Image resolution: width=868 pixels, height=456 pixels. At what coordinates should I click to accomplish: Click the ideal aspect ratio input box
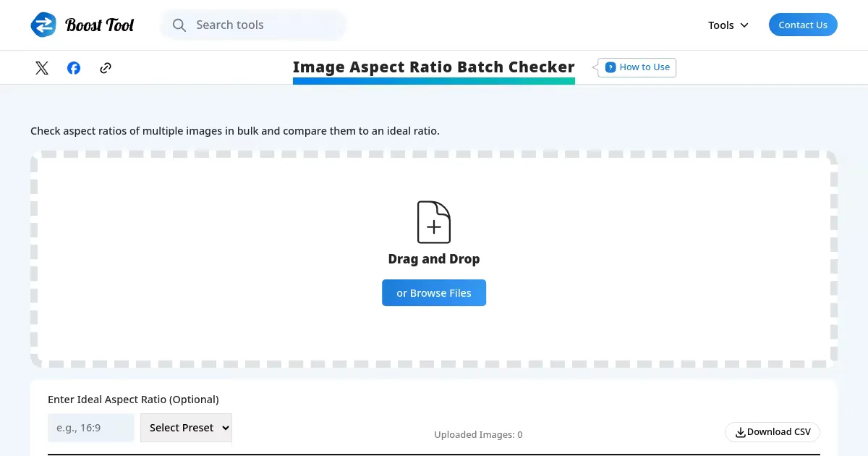click(x=90, y=428)
